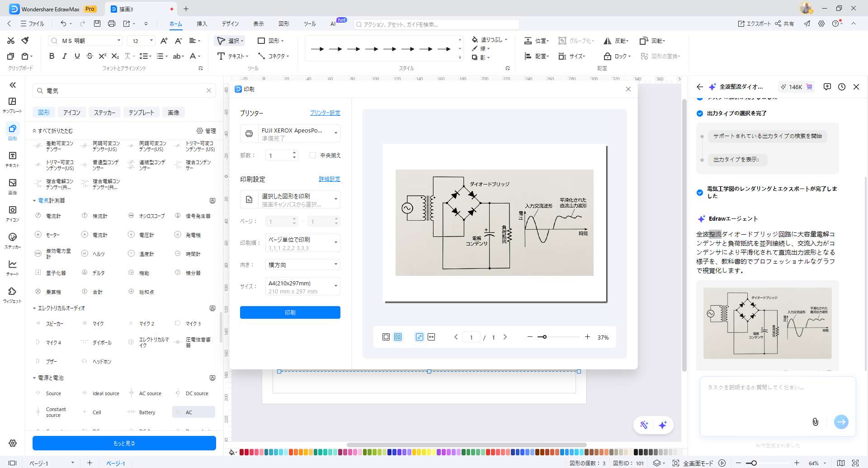Enable the 中央揃え center alignment checkbox

pyautogui.click(x=313, y=155)
